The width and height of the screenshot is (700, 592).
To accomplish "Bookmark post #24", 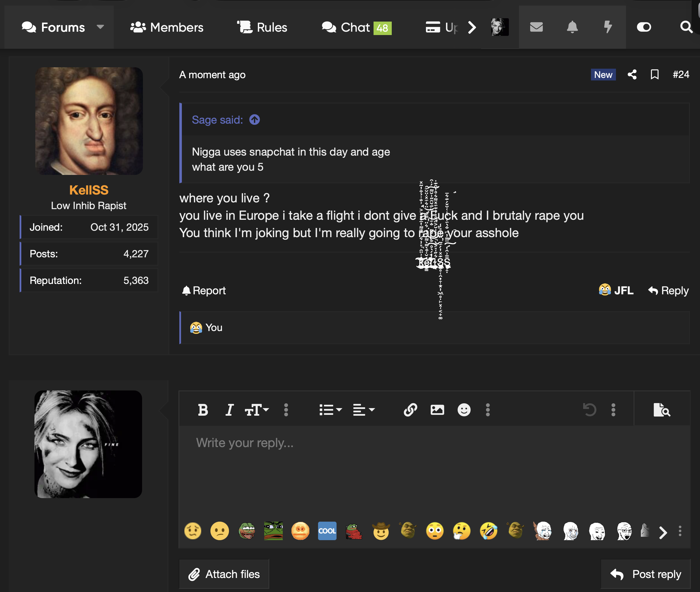I will point(654,74).
